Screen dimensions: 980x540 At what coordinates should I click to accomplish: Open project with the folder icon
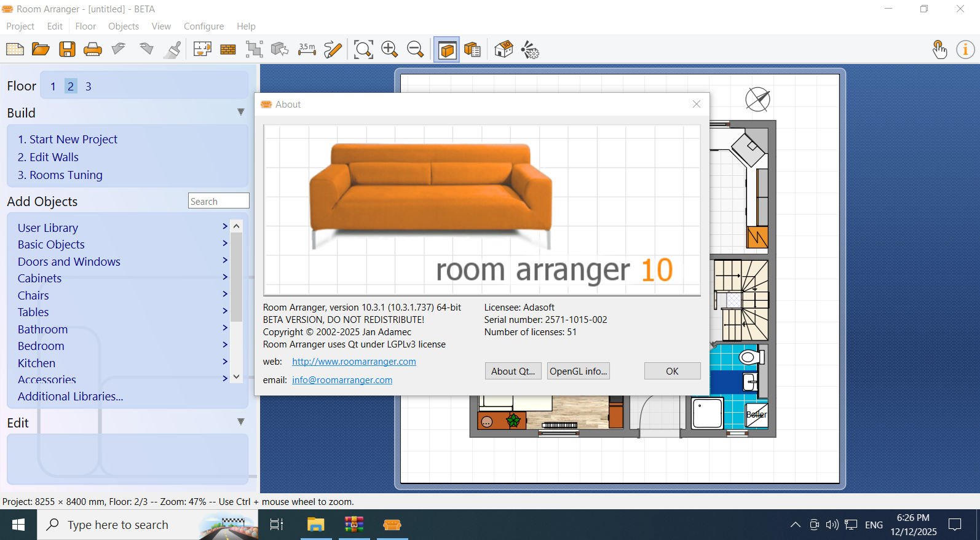click(41, 49)
